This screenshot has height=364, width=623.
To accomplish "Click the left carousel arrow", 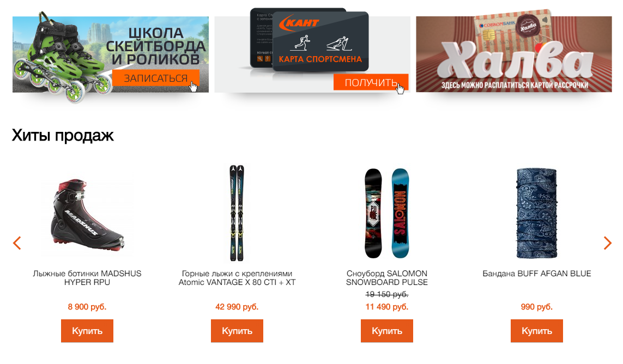I will click(17, 243).
